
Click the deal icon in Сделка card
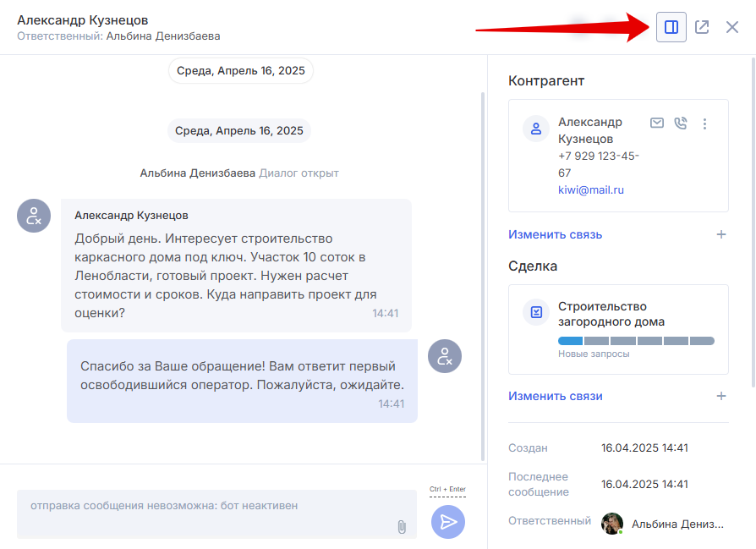[535, 312]
